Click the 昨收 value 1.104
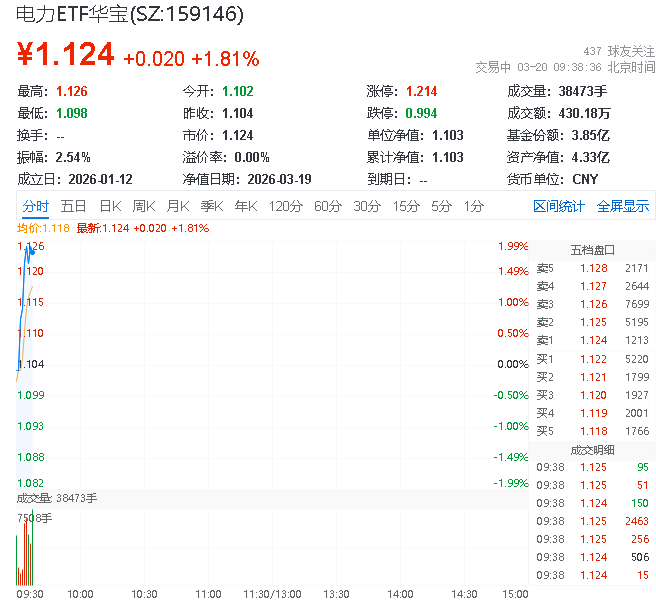Image resolution: width=656 pixels, height=613 pixels. (238, 113)
